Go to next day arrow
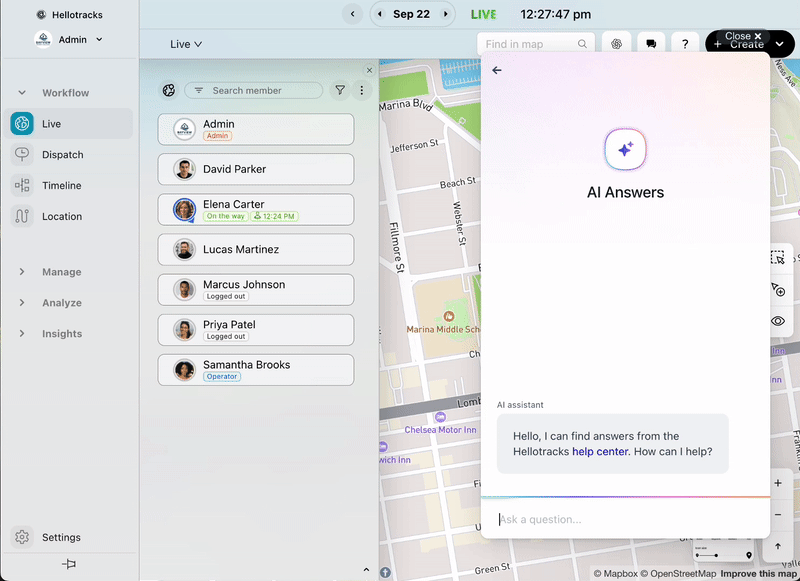This screenshot has width=800, height=581. 445,14
